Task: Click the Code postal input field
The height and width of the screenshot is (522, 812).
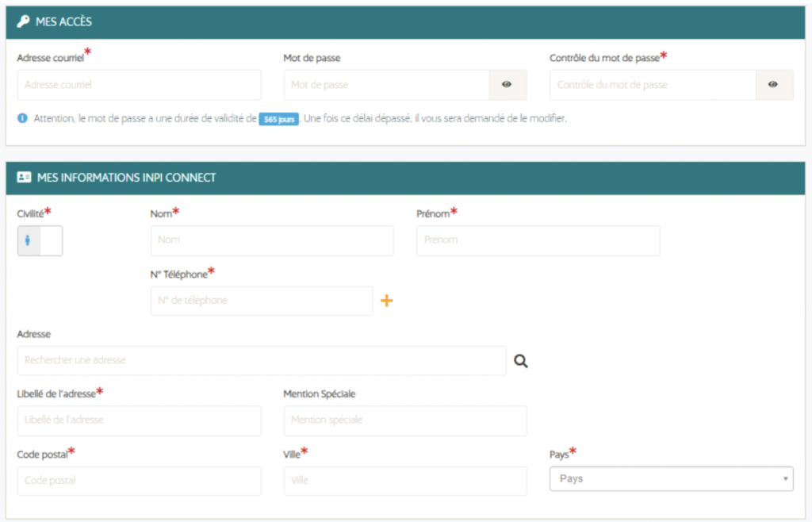Action: [x=139, y=481]
